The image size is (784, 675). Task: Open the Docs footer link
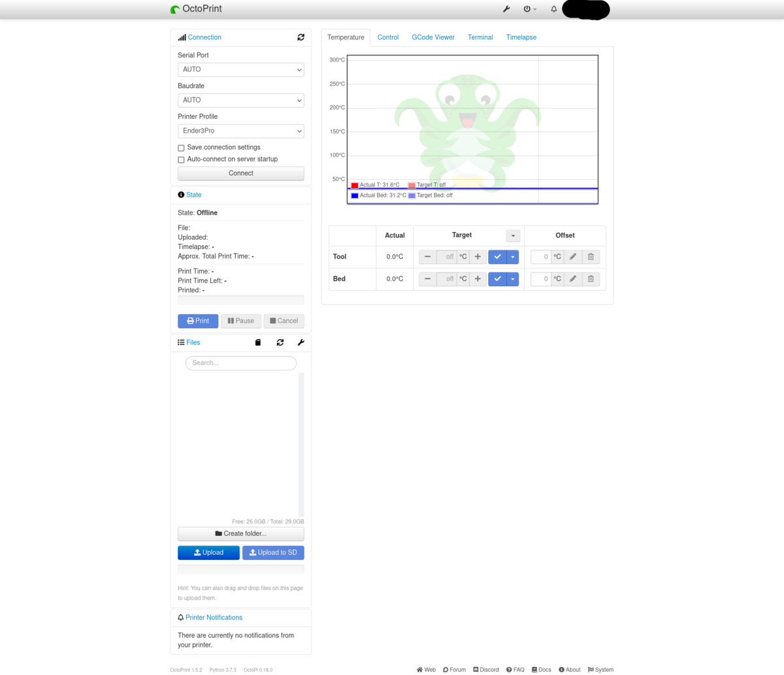542,670
